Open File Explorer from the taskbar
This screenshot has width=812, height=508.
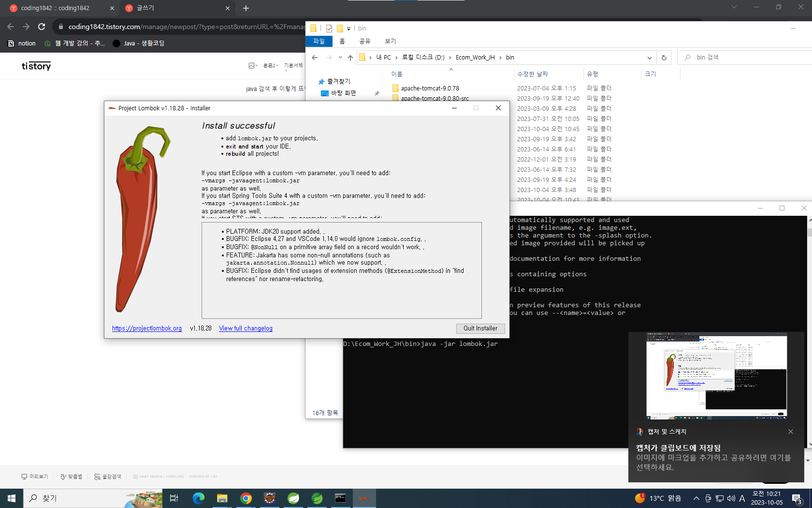[222, 498]
